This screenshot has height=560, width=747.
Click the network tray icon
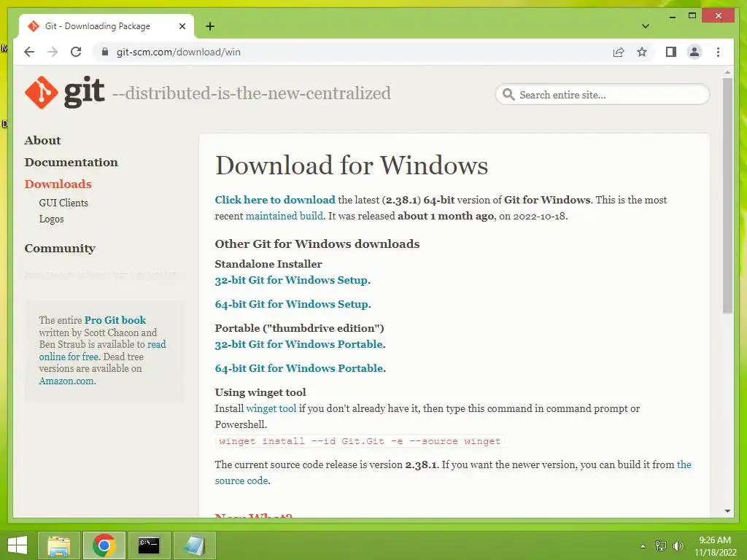(x=660, y=546)
